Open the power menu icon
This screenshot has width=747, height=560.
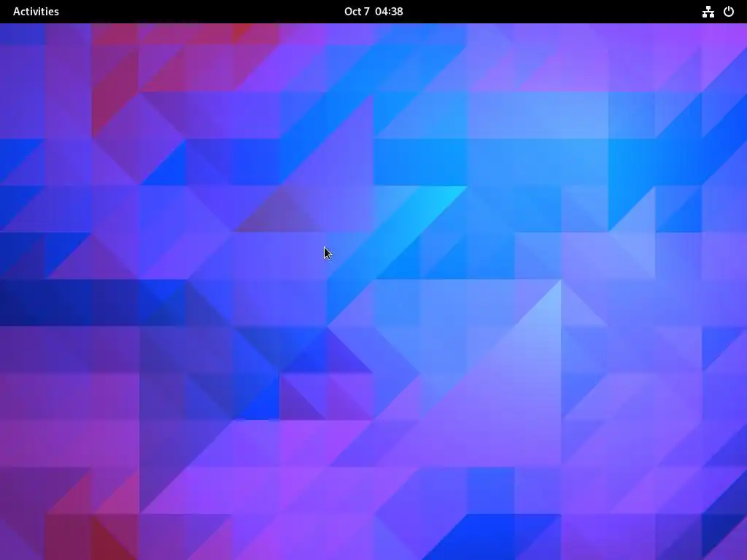729,12
